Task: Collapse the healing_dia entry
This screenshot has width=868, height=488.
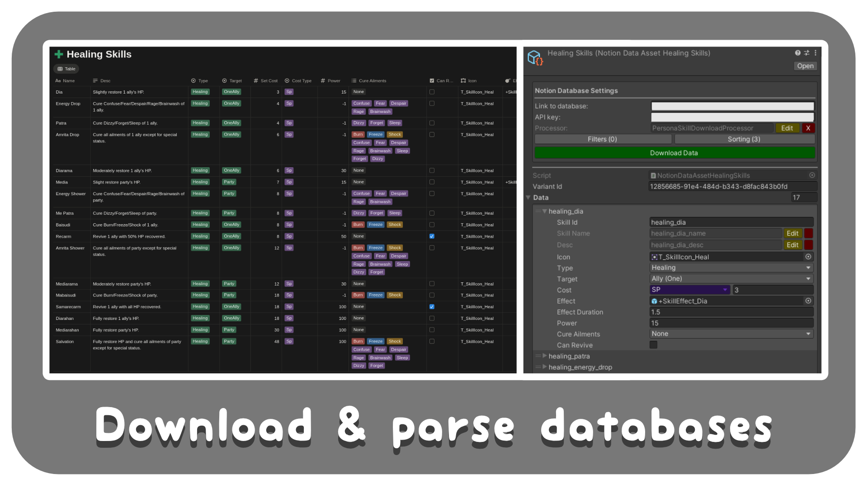Action: point(545,211)
